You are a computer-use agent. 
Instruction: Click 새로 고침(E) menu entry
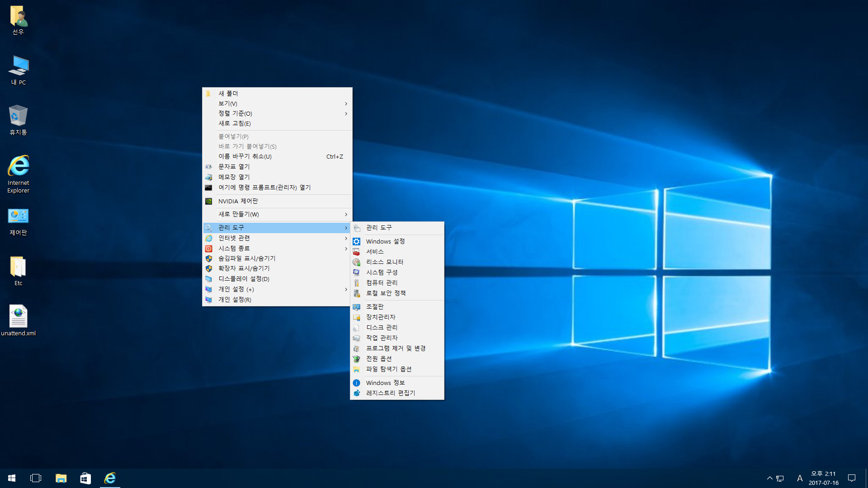(277, 123)
